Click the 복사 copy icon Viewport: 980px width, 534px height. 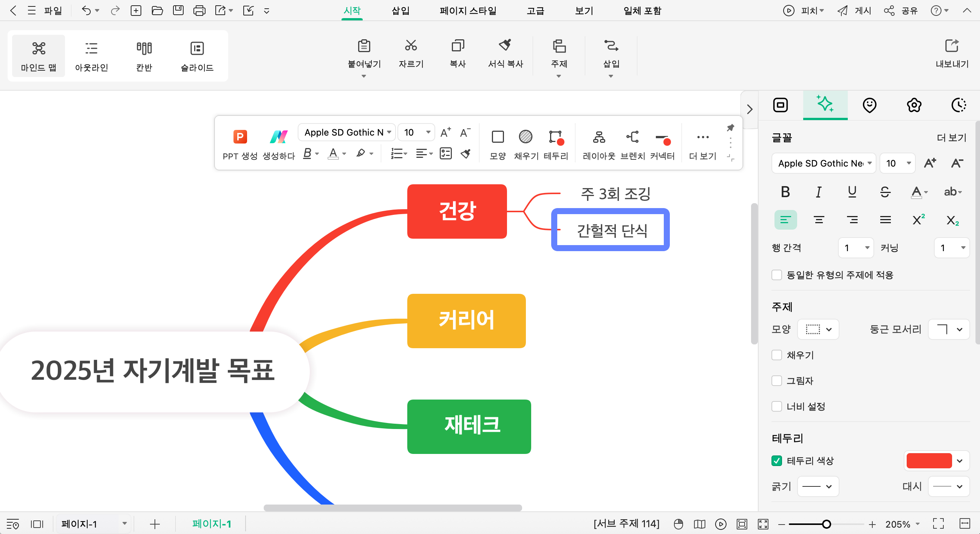click(x=458, y=54)
